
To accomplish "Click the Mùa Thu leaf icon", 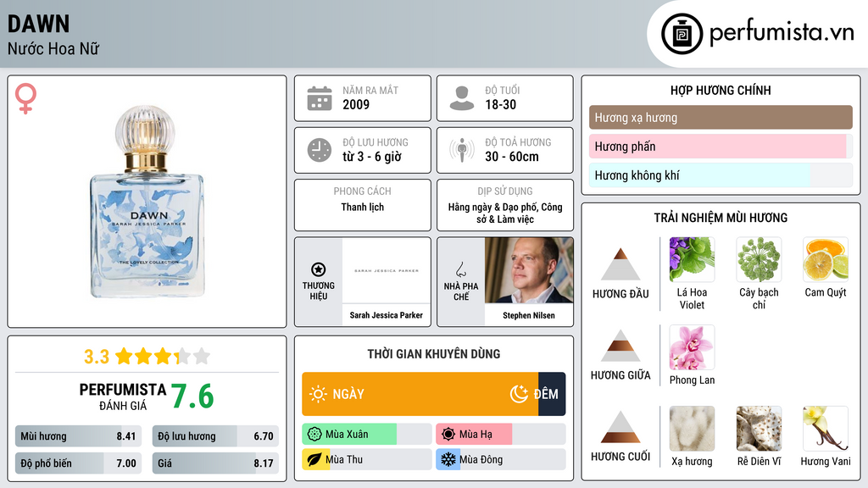I will pyautogui.click(x=314, y=460).
